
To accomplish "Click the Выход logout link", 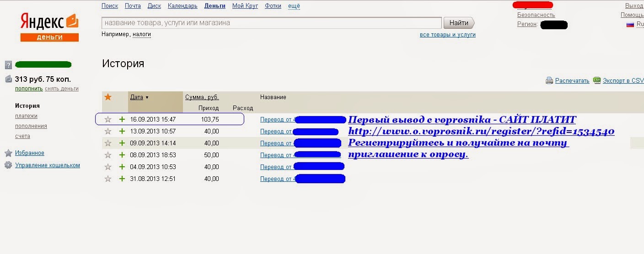I will tap(634, 6).
